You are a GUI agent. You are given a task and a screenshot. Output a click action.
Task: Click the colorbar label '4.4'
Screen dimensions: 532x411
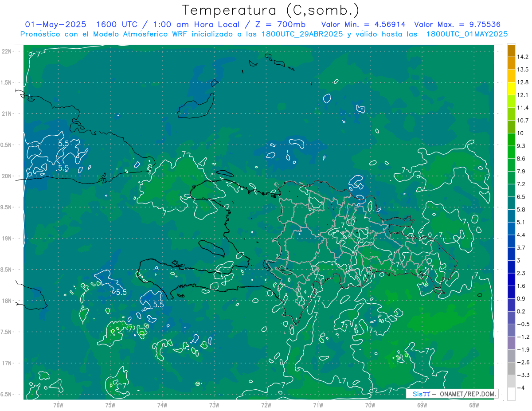click(521, 235)
